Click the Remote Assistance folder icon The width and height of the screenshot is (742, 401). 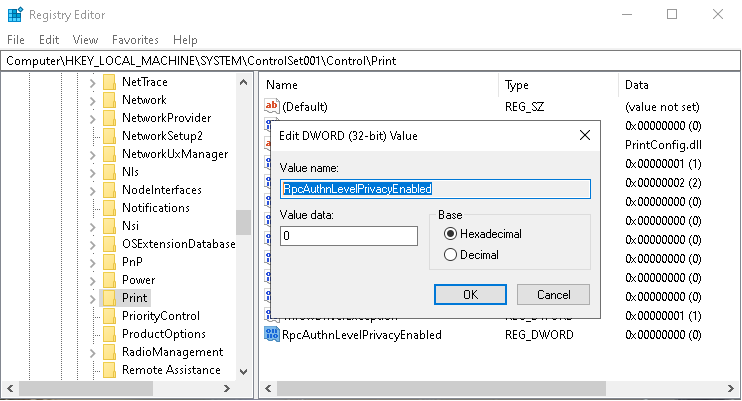point(109,370)
